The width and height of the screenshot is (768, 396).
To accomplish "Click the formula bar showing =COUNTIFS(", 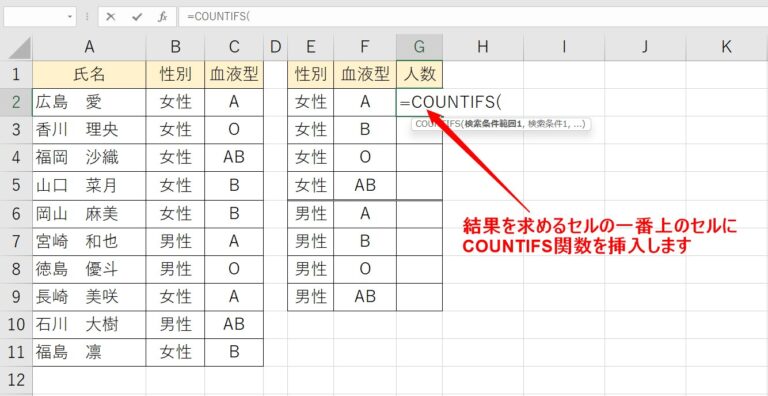I will tap(473, 17).
